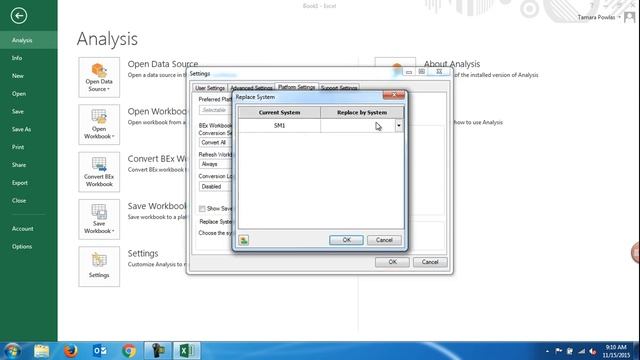
Task: Open the Selectable preferred platform dropdown
Action: (x=216, y=110)
